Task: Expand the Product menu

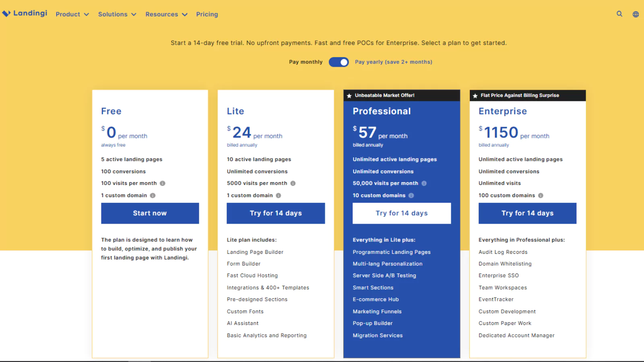Action: tap(72, 14)
